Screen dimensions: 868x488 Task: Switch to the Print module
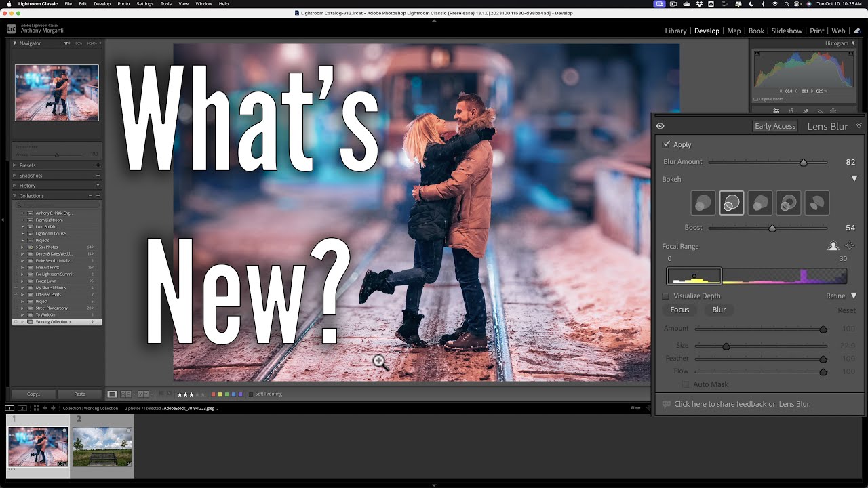click(817, 30)
